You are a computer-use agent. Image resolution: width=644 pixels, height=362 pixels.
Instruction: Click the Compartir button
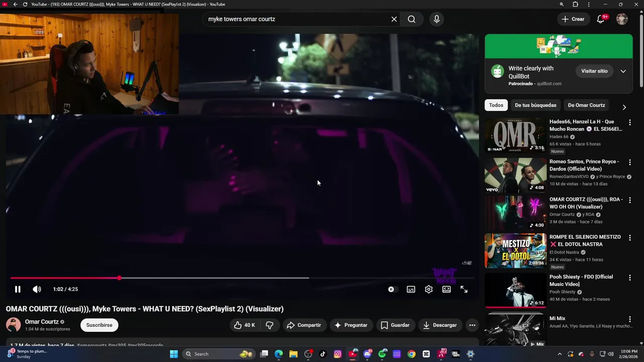304,325
